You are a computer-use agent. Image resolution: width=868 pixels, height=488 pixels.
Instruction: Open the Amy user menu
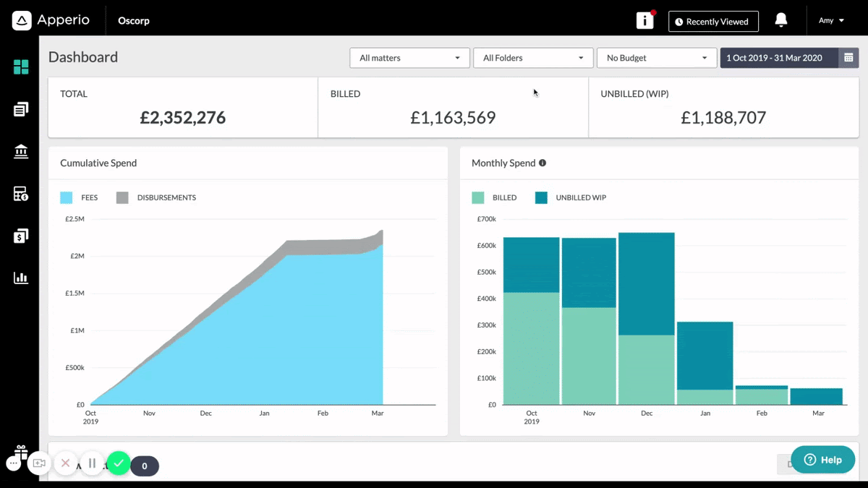[831, 21]
